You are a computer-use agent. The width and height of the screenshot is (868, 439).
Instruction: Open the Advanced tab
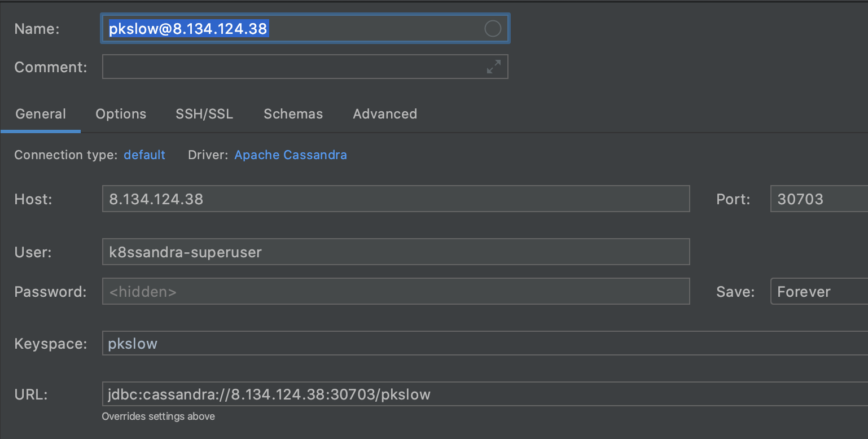point(385,114)
